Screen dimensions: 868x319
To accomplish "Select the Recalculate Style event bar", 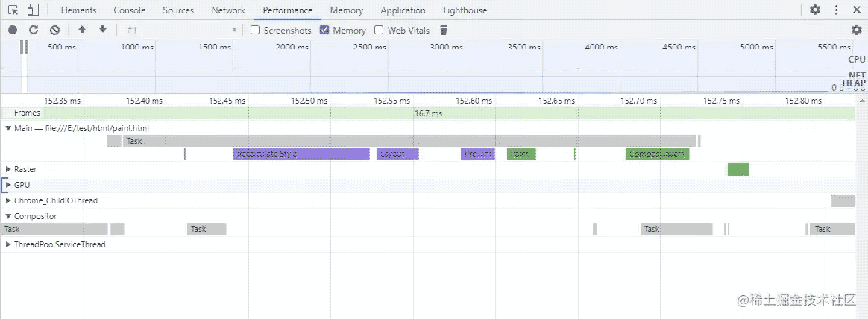I will 301,154.
